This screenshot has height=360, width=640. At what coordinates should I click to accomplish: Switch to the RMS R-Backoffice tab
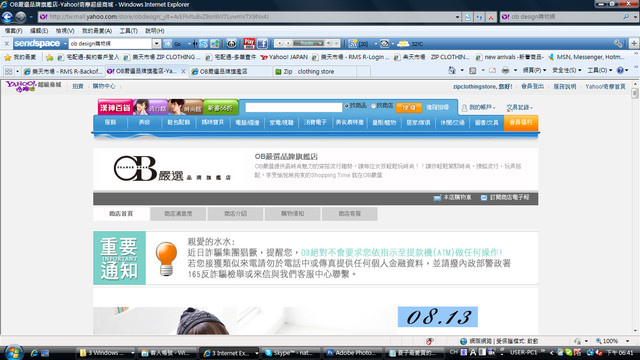click(63, 71)
